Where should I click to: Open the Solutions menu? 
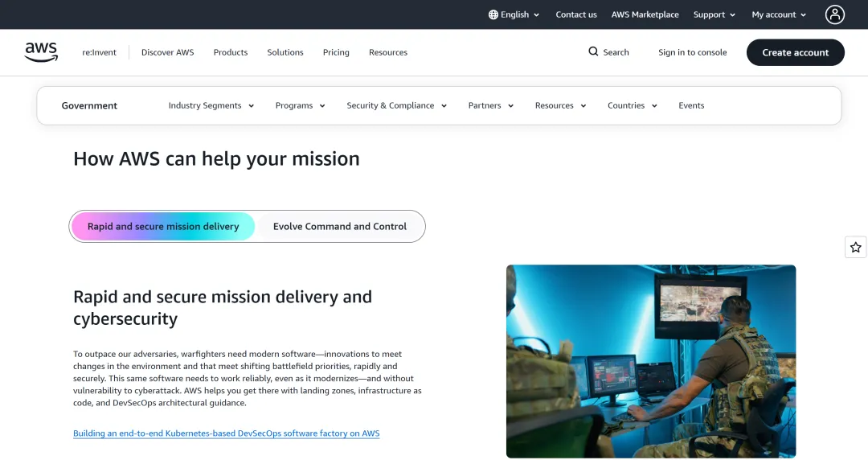click(x=285, y=52)
